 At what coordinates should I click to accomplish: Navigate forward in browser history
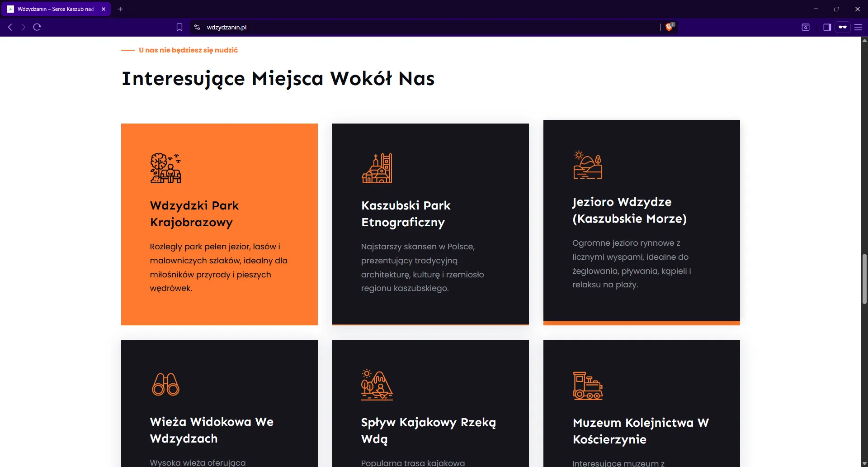point(23,27)
